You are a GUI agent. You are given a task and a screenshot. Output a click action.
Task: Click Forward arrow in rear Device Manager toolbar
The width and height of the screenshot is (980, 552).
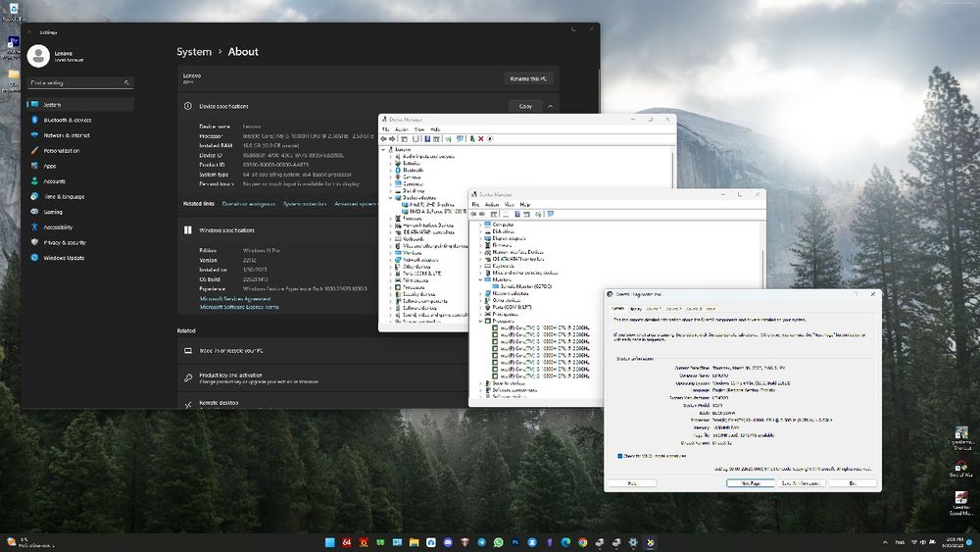392,139
